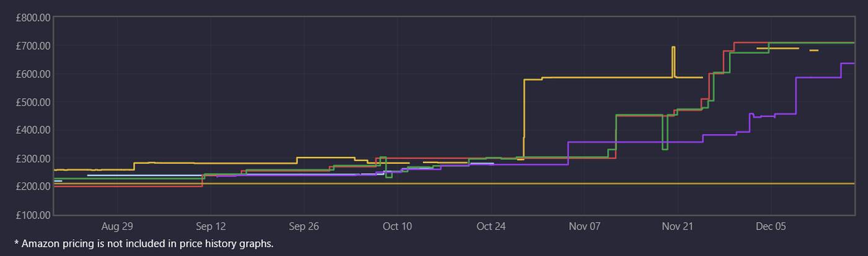Select the Oct 24 date label
Image resolution: width=868 pixels, height=256 pixels.
tap(491, 227)
